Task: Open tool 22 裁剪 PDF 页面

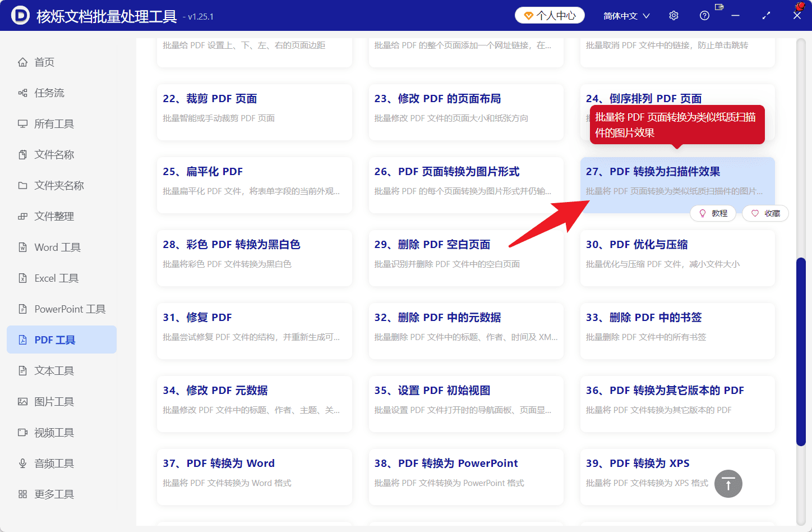Action: (255, 112)
